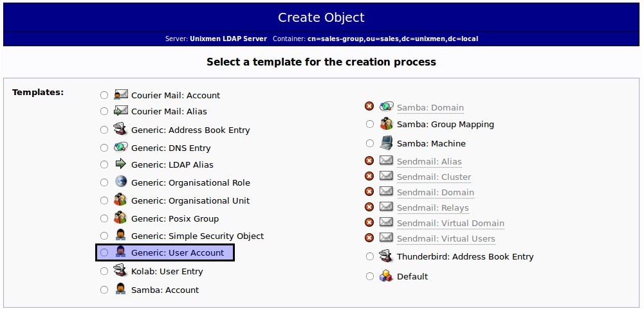The image size is (644, 309).
Task: Select the Thunderbird: Address Book Entry radio
Action: click(370, 256)
